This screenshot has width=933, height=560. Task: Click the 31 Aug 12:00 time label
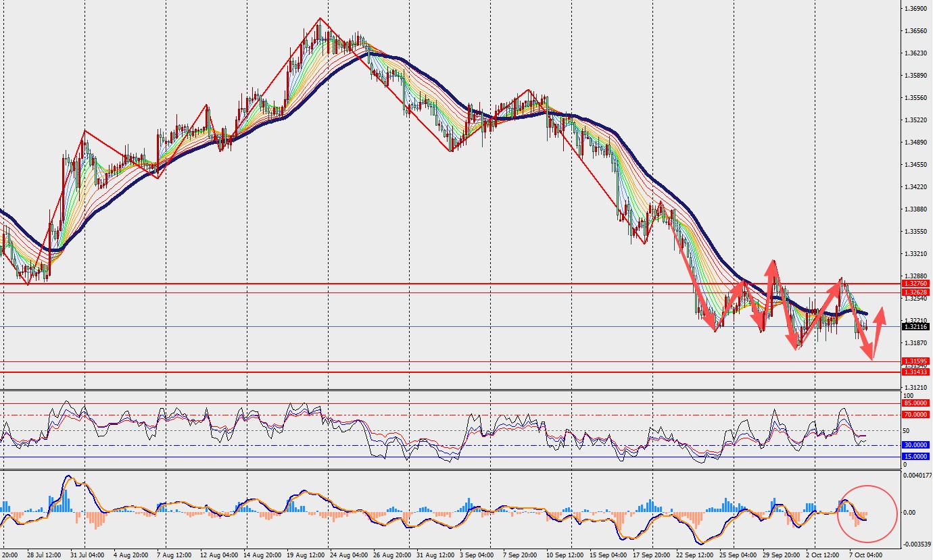(x=434, y=555)
